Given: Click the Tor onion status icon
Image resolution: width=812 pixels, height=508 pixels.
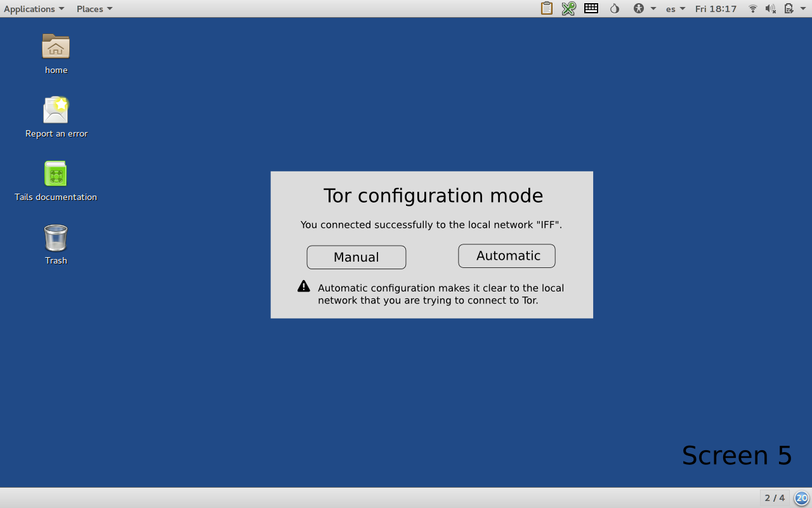Looking at the screenshot, I should [x=614, y=8].
